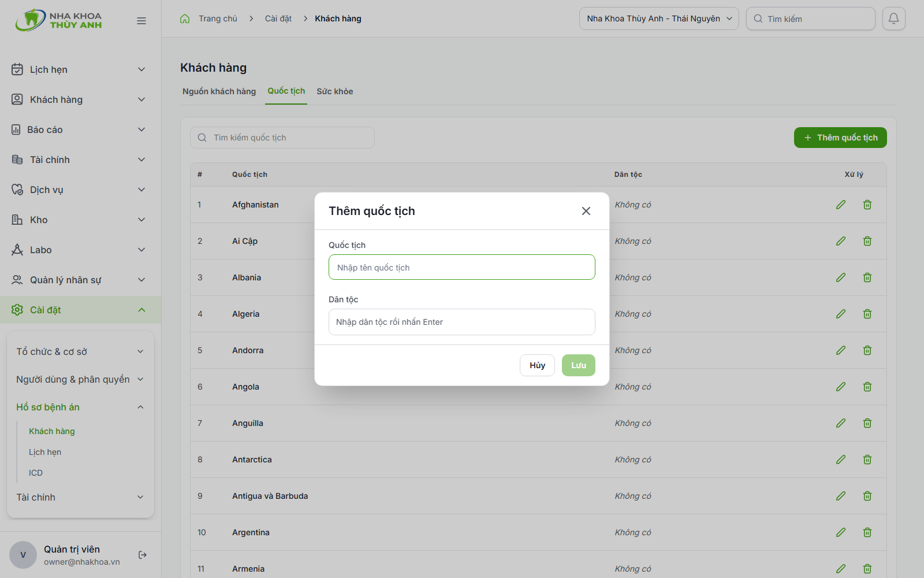This screenshot has height=578, width=924.
Task: Edit the Argentina row pencil icon
Action: point(841,532)
